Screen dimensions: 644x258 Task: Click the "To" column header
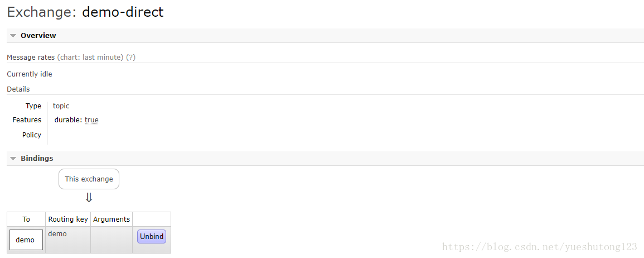(x=26, y=219)
